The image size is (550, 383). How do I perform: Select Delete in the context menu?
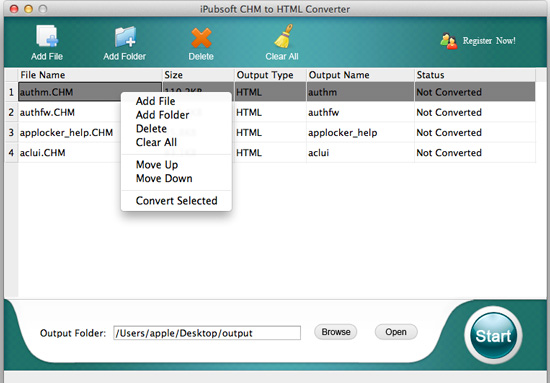[151, 128]
